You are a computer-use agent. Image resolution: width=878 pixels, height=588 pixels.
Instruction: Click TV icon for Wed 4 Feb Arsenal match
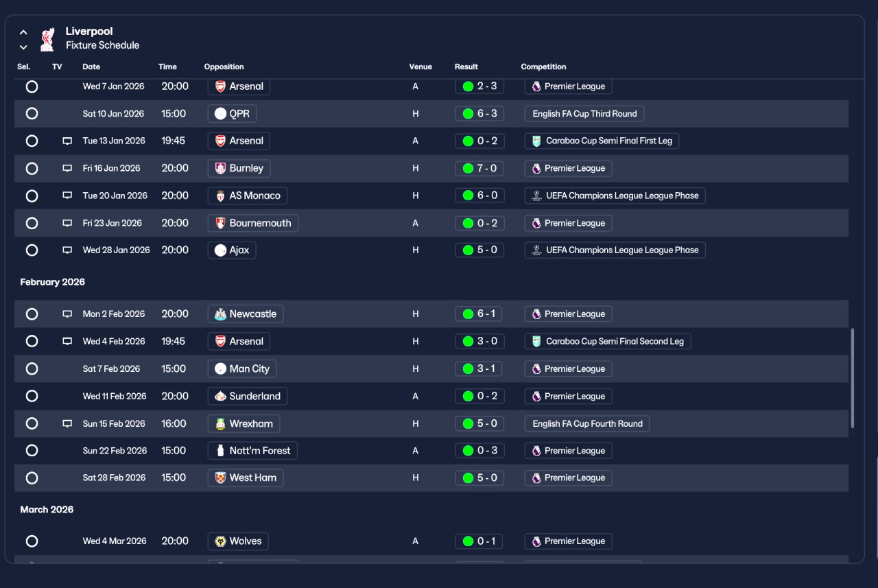click(67, 341)
